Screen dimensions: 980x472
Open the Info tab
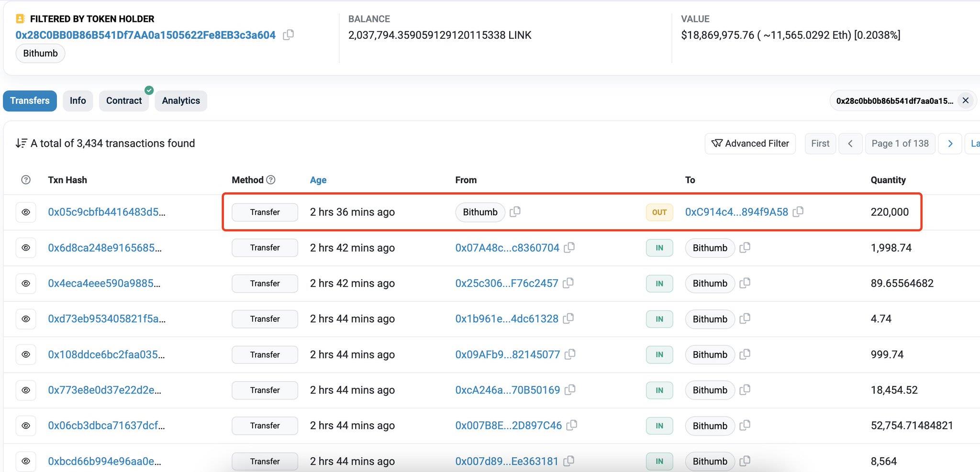(x=78, y=100)
